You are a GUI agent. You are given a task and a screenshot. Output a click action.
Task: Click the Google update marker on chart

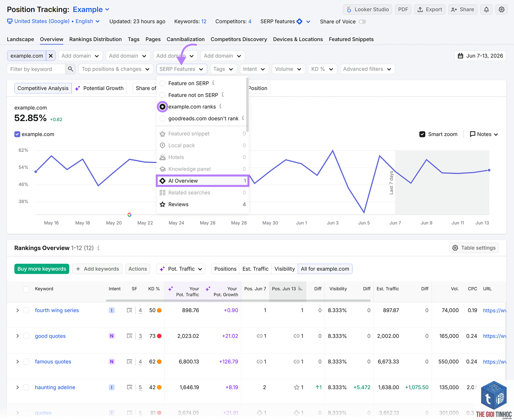click(x=129, y=214)
